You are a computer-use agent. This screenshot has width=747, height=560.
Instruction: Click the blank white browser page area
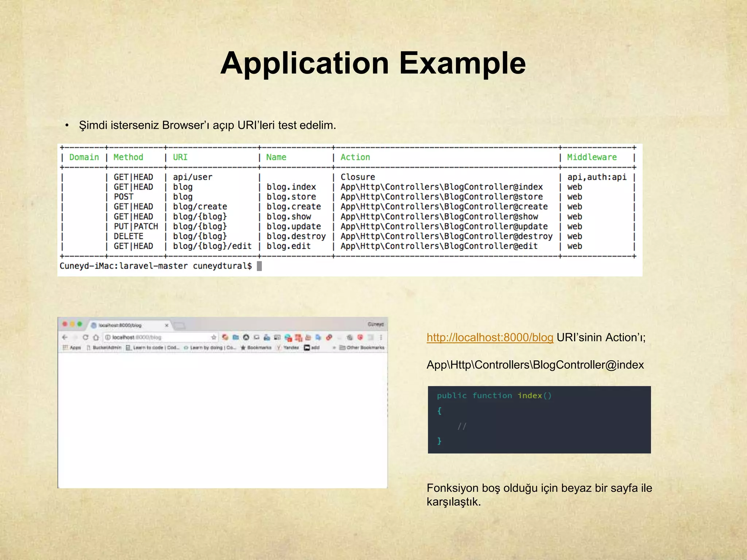pos(222,420)
